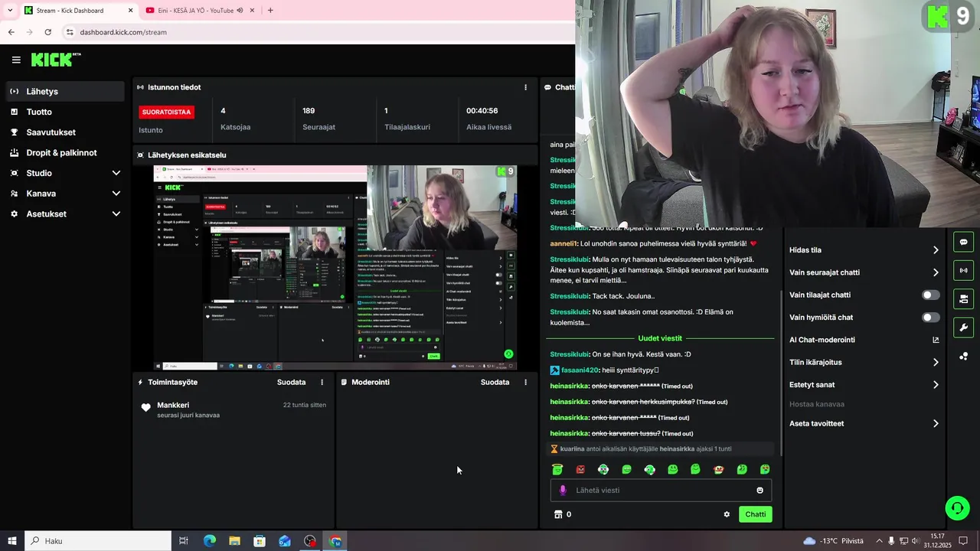Open Dropit & palkinnot in the sidebar
The image size is (980, 551).
tap(64, 152)
